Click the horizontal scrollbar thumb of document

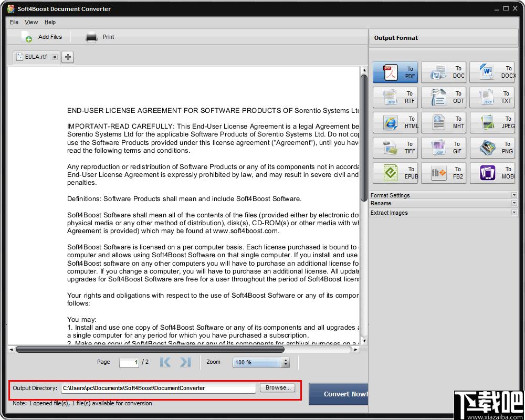150,349
